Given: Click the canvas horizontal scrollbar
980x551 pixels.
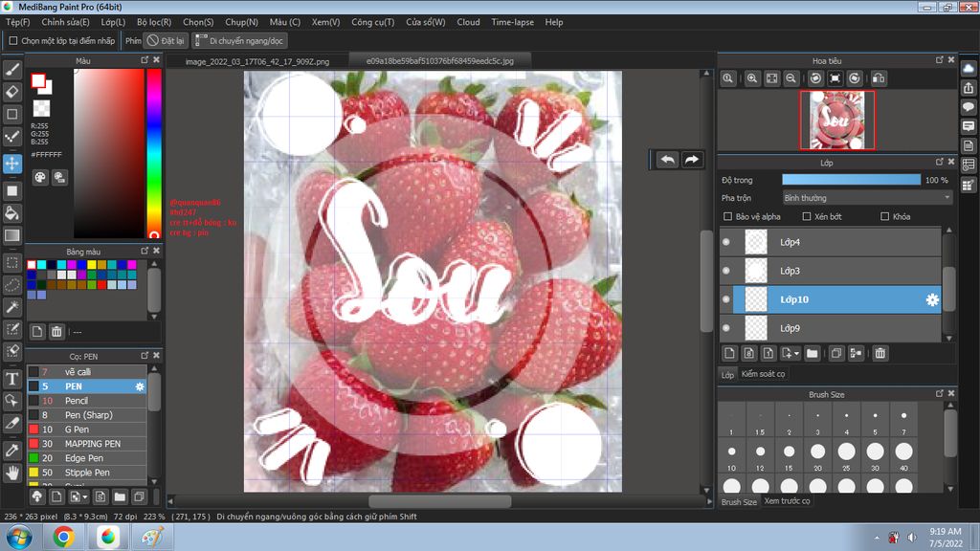Looking at the screenshot, I should tap(440, 501).
